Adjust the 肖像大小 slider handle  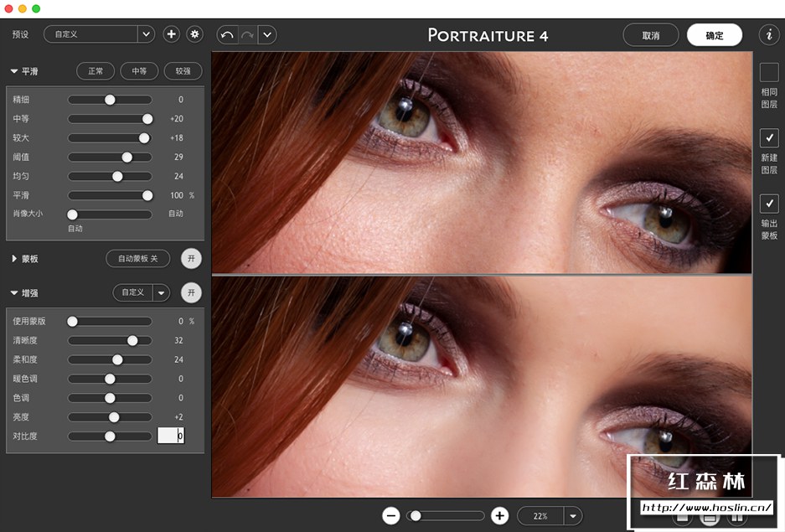click(73, 214)
